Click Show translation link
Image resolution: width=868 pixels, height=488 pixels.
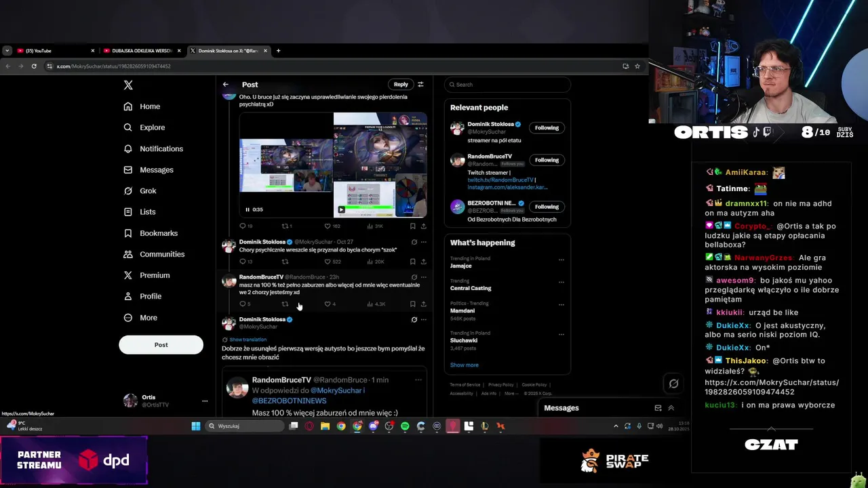[248, 340]
